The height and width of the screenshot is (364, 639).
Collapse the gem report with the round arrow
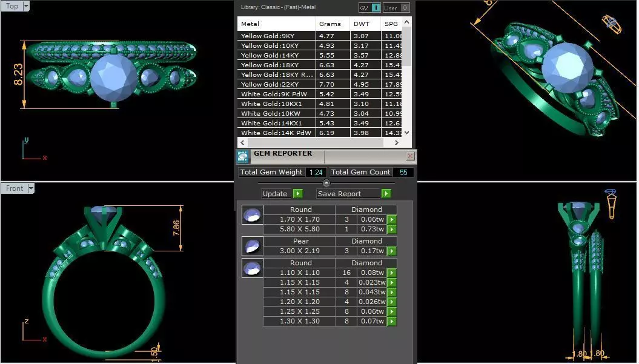pyautogui.click(x=326, y=183)
